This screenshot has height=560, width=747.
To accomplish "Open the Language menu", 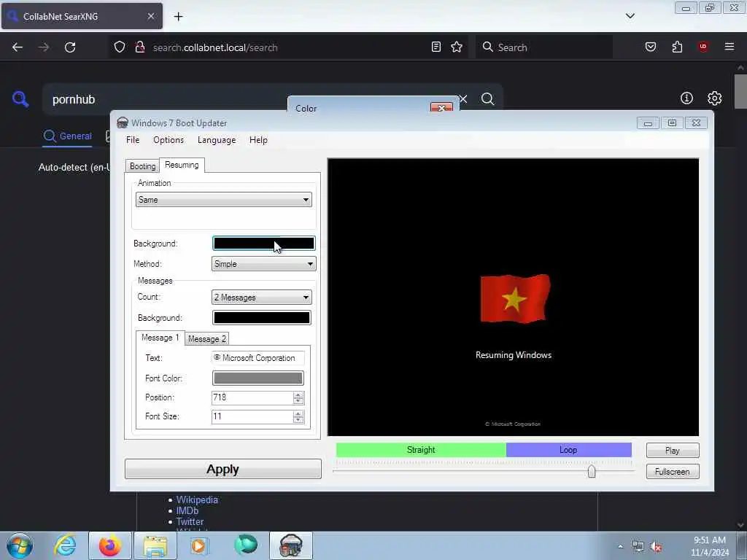I will click(217, 140).
